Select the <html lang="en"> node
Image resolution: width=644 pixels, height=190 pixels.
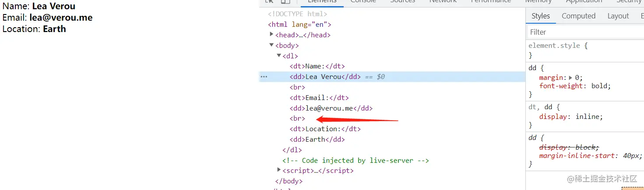(x=299, y=25)
